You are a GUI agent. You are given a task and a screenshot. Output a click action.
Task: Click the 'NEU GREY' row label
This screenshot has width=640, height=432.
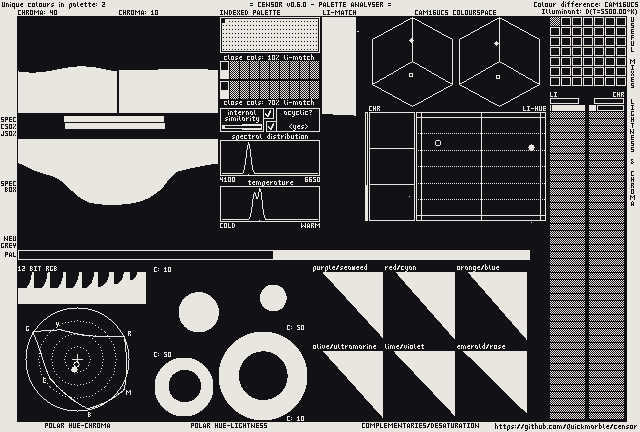tap(9, 242)
